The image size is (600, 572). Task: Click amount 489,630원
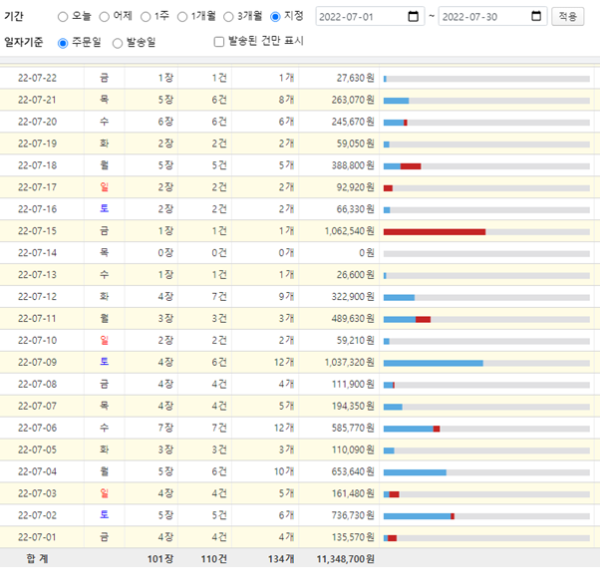click(x=353, y=318)
